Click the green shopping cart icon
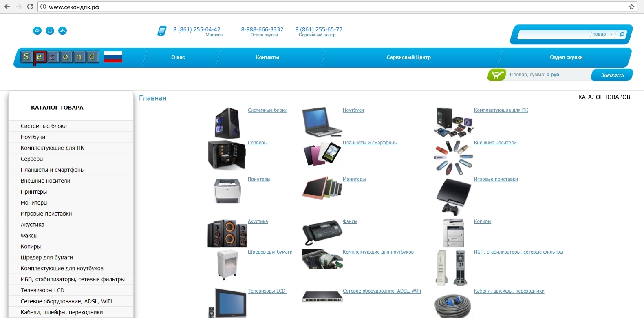The width and height of the screenshot is (644, 318). [x=496, y=75]
